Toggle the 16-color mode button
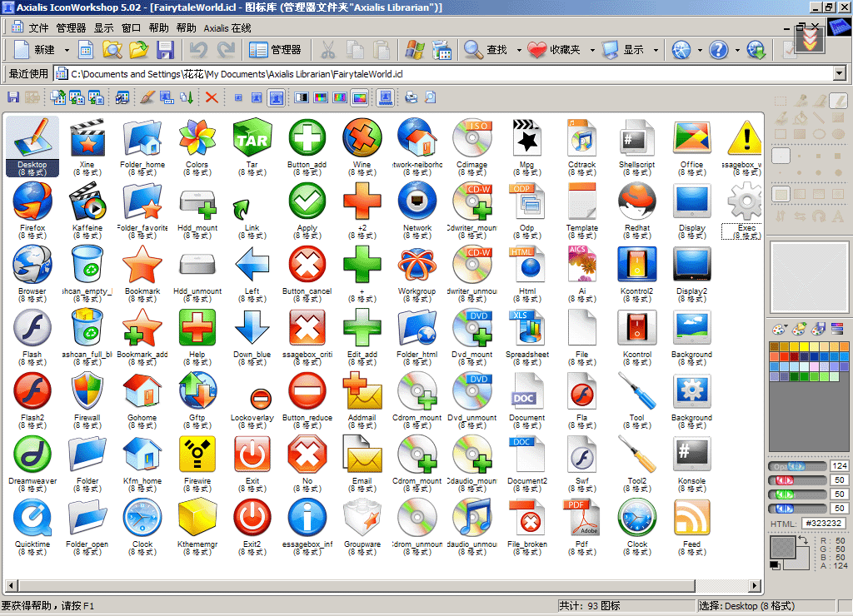Image resolution: width=853 pixels, height=616 pixels. pos(321,98)
